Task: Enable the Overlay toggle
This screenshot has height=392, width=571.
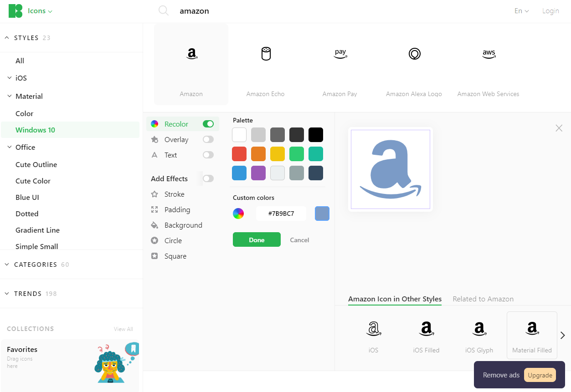Action: point(208,139)
